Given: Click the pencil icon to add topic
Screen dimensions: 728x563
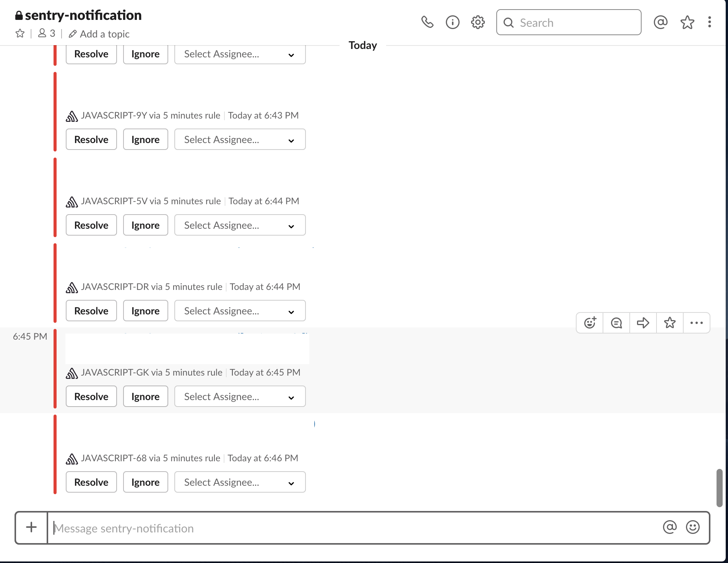Looking at the screenshot, I should [x=72, y=34].
